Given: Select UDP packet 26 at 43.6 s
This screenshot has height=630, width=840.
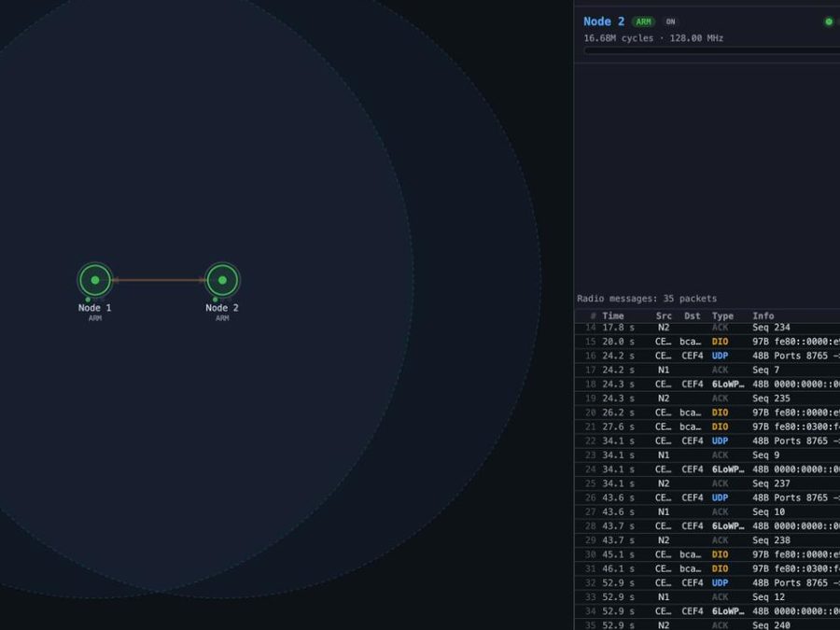Looking at the screenshot, I should pyautogui.click(x=707, y=497).
